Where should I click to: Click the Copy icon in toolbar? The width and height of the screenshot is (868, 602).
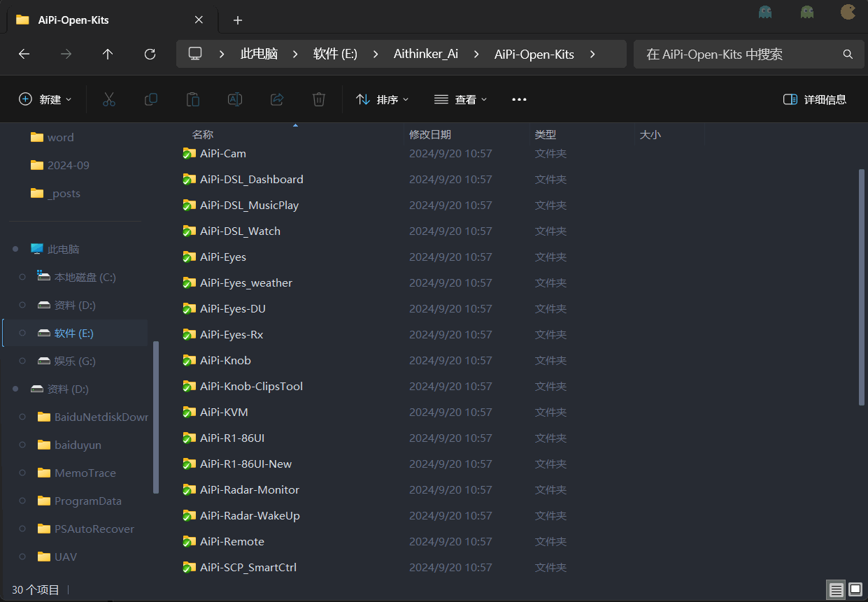(151, 99)
